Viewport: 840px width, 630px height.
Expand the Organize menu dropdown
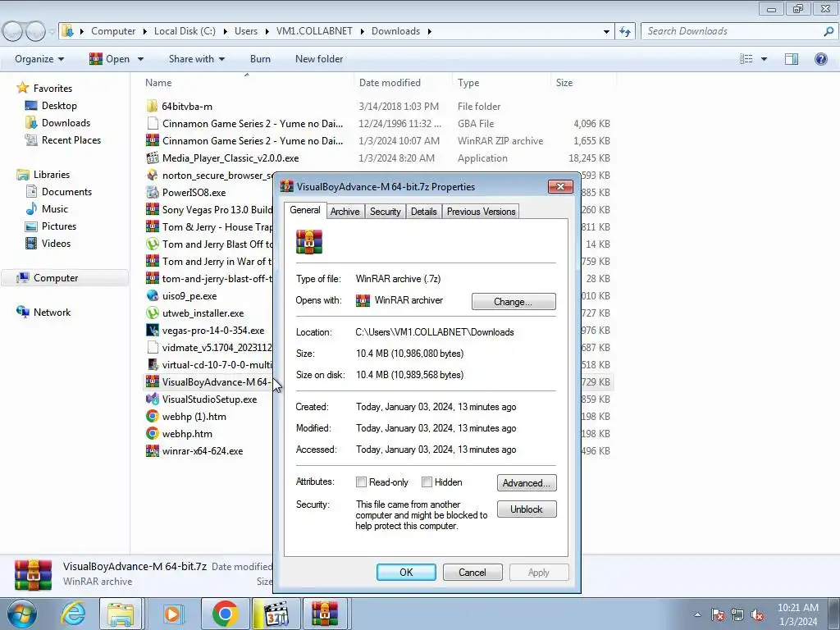click(39, 59)
